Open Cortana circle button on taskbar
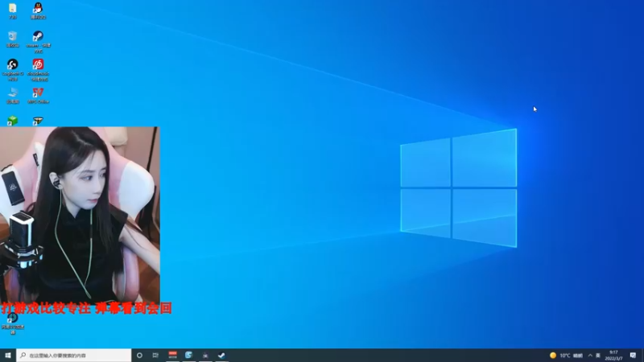The image size is (644, 362). tap(139, 356)
